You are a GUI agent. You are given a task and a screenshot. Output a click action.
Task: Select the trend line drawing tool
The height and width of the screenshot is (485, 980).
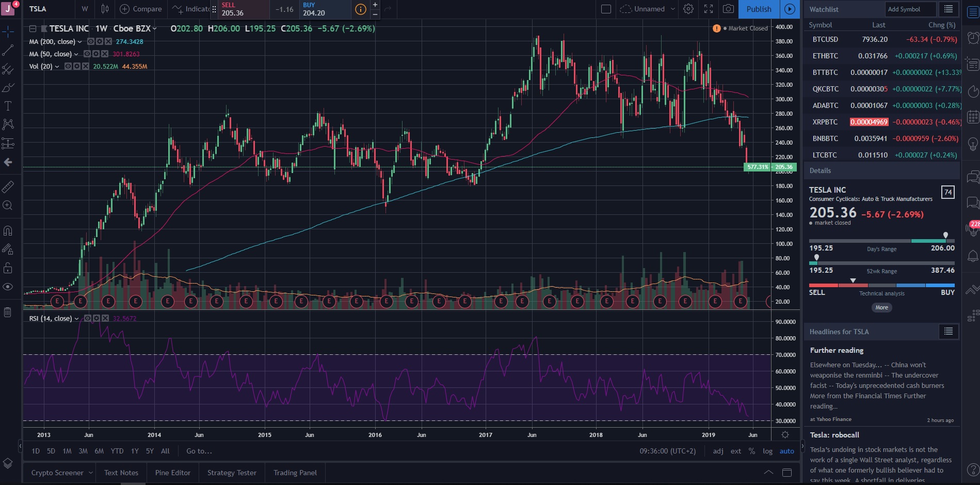8,51
